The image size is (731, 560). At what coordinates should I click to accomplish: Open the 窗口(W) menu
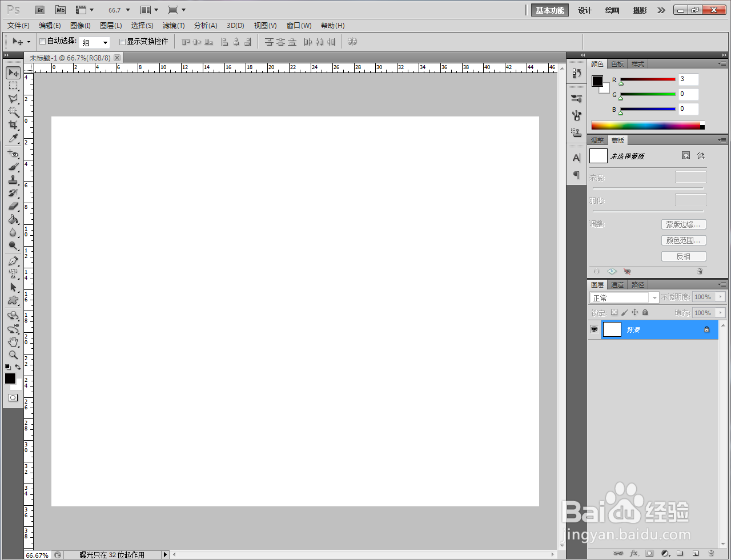coord(299,26)
